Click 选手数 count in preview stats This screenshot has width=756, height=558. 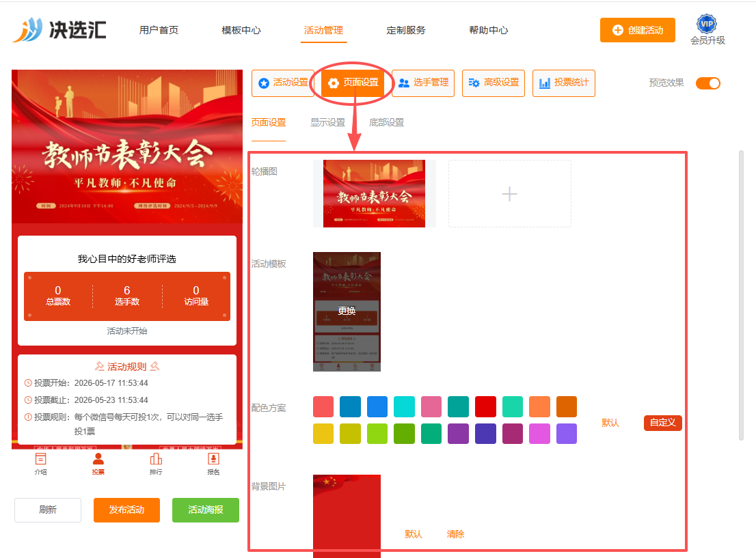[127, 296]
